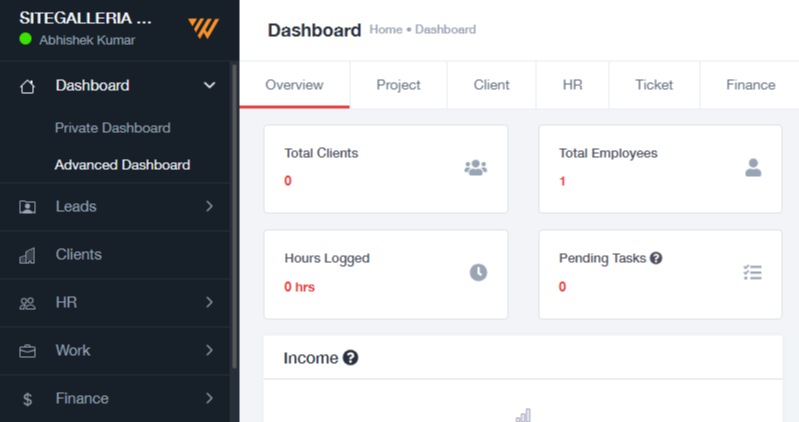Collapse the Dashboard menu chevron
This screenshot has width=799, height=422.
209,85
